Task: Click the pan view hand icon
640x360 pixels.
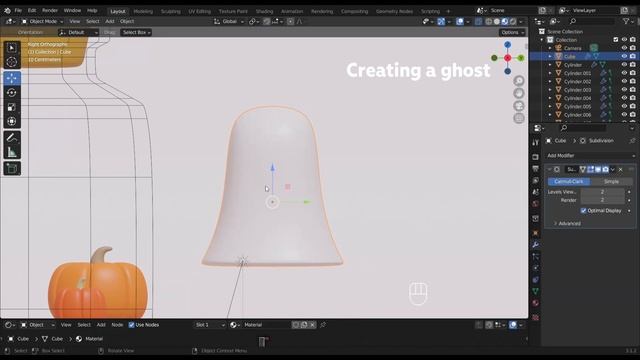Action: (x=519, y=93)
